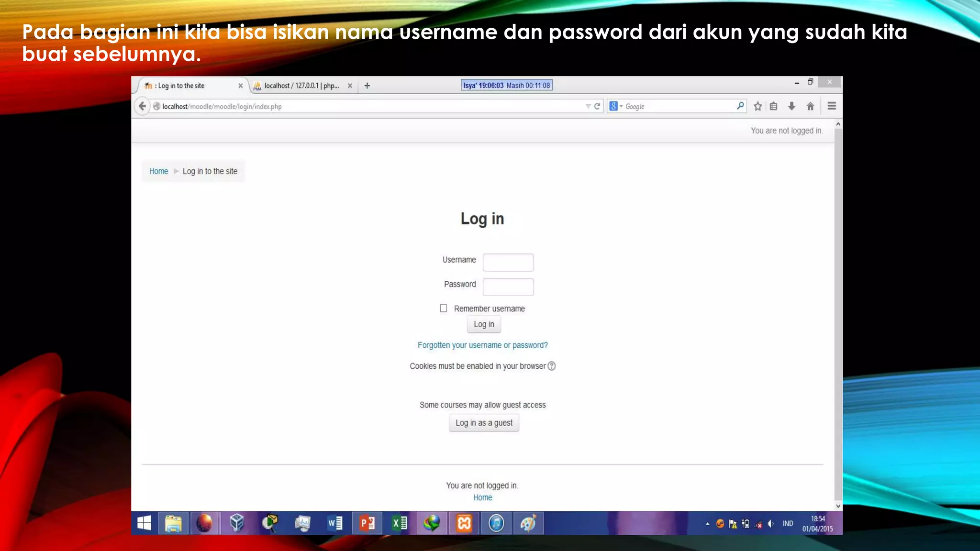Click the network status tray icon

[x=758, y=524]
